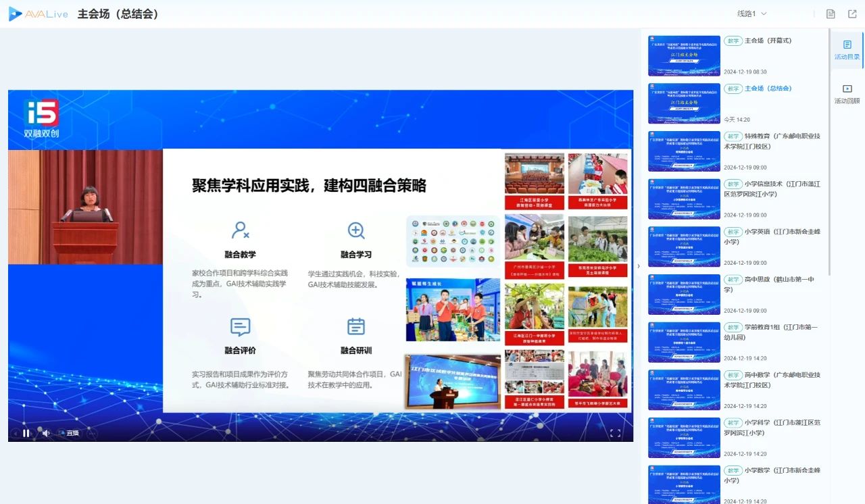Collapse the activity list panel with the arrow
This screenshot has width=865, height=504.
pos(639,267)
